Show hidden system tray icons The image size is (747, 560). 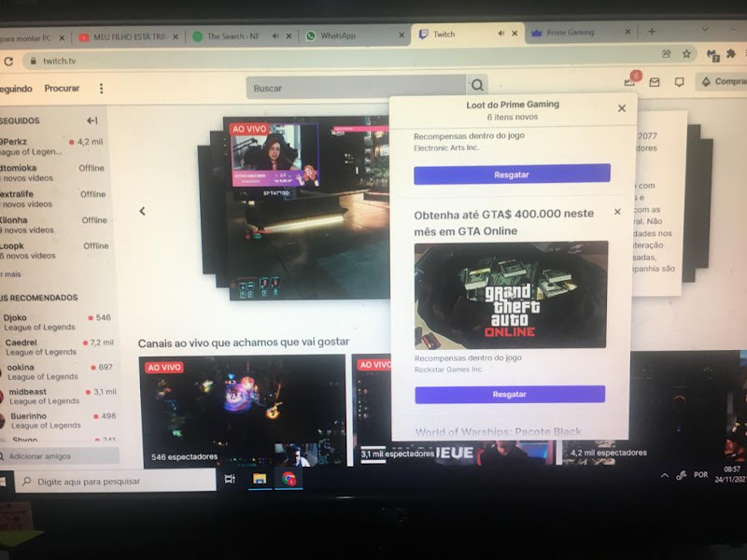(664, 475)
